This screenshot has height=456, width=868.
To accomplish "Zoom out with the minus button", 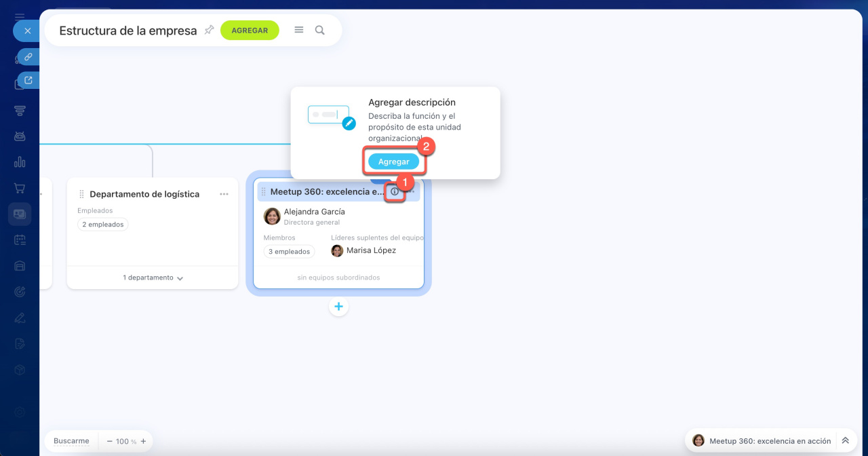I will pos(109,441).
